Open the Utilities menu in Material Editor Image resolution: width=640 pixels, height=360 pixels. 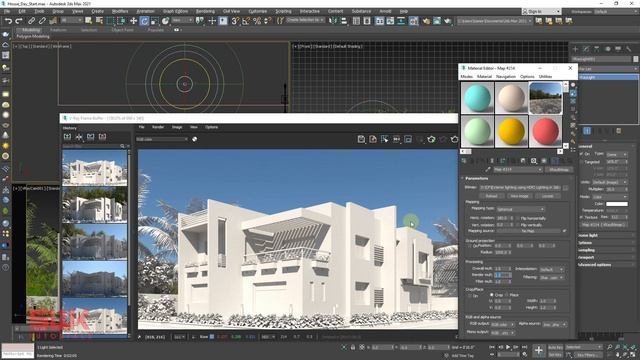[x=545, y=76]
